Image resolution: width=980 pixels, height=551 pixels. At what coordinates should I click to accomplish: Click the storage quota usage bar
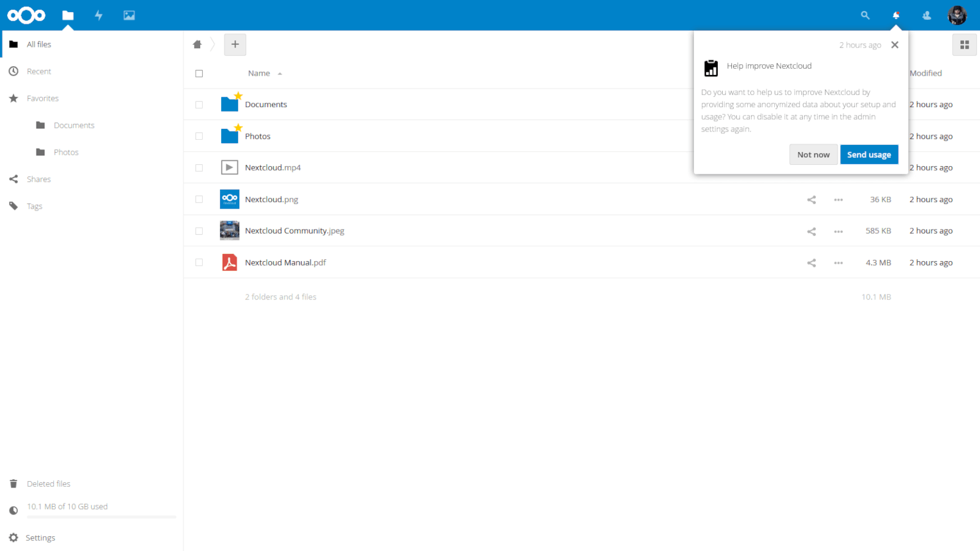101,516
